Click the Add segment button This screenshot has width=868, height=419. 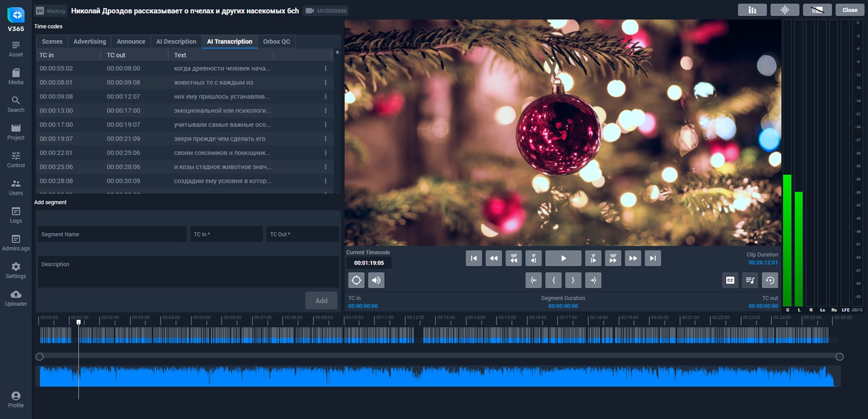(321, 300)
